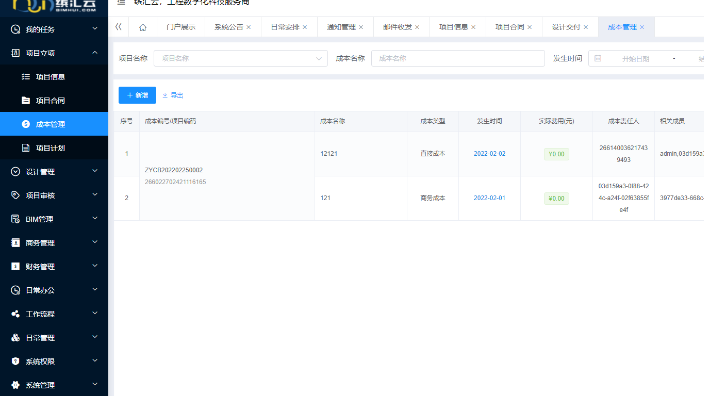The width and height of the screenshot is (704, 396).
Task: Click the 成本名称 search input field
Action: tap(458, 58)
